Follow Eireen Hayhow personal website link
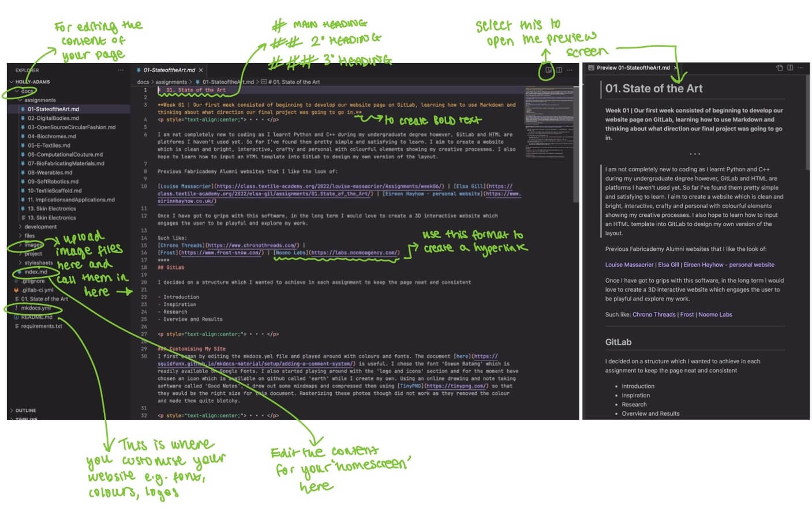The width and height of the screenshot is (812, 508). 729,265
